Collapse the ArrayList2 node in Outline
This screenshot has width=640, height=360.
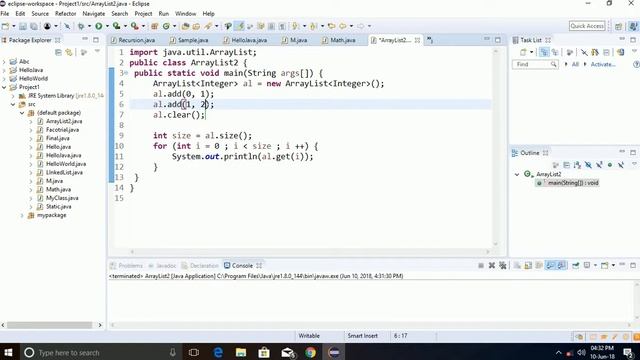[x=517, y=174]
